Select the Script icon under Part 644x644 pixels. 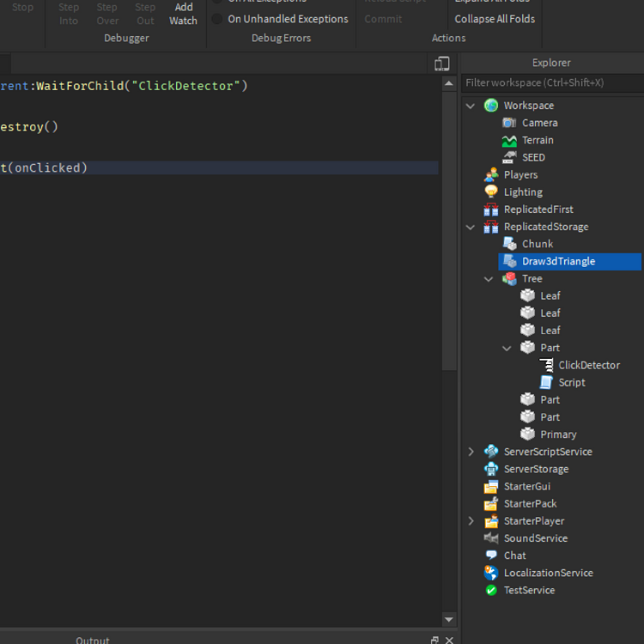click(x=545, y=382)
